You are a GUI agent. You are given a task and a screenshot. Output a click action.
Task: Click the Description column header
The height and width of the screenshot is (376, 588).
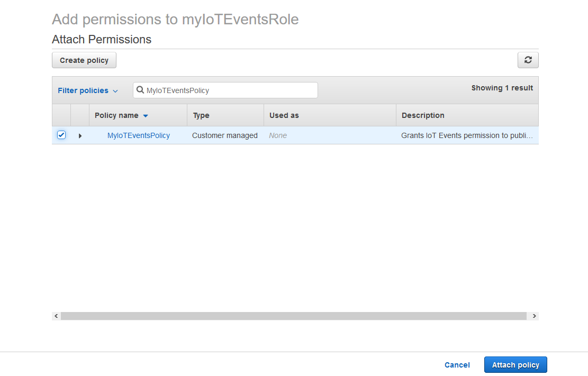[x=423, y=115]
